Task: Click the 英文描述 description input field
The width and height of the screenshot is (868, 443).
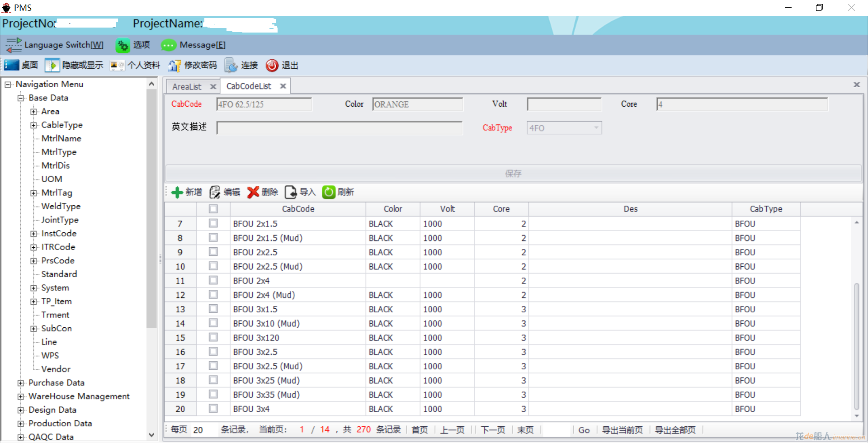Action: click(x=340, y=128)
